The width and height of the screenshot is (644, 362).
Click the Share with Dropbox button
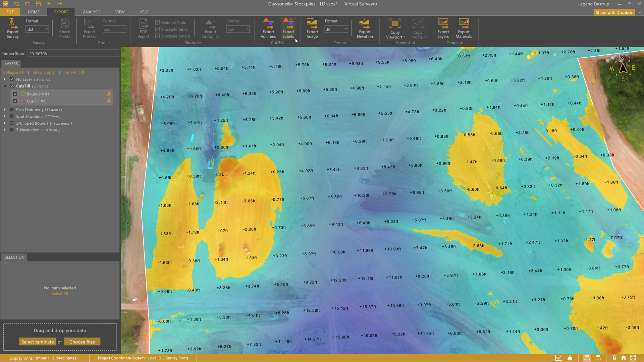click(614, 12)
